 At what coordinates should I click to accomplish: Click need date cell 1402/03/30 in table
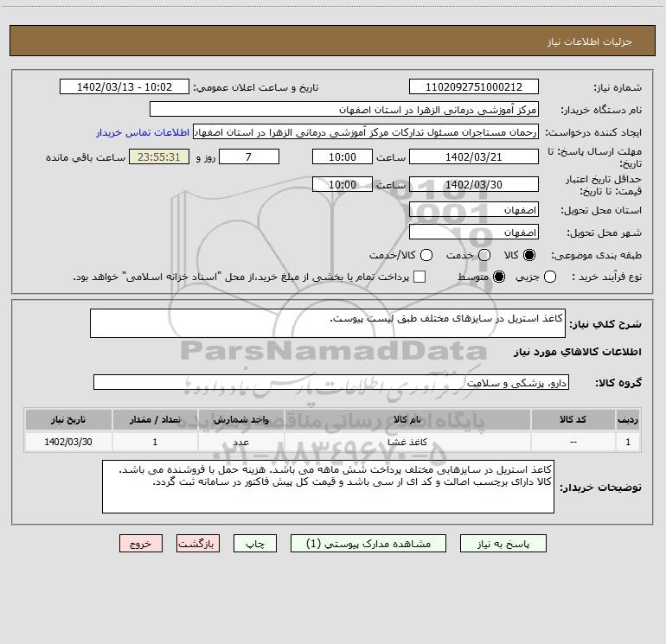[x=68, y=442]
